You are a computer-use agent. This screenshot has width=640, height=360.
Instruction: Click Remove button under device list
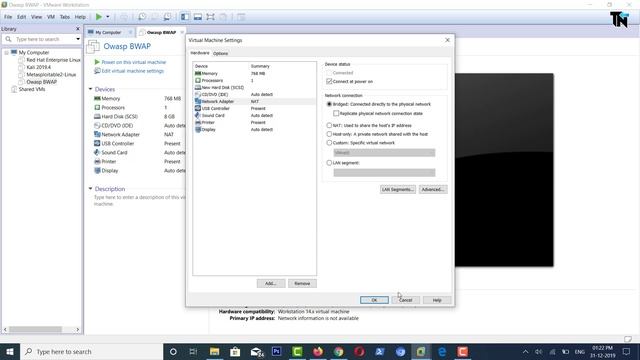pyautogui.click(x=302, y=283)
